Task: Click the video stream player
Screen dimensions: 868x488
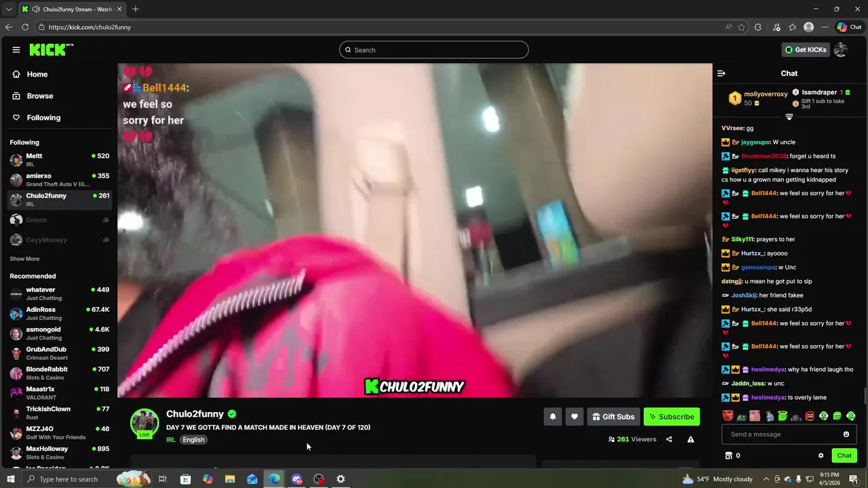Action: click(415, 230)
